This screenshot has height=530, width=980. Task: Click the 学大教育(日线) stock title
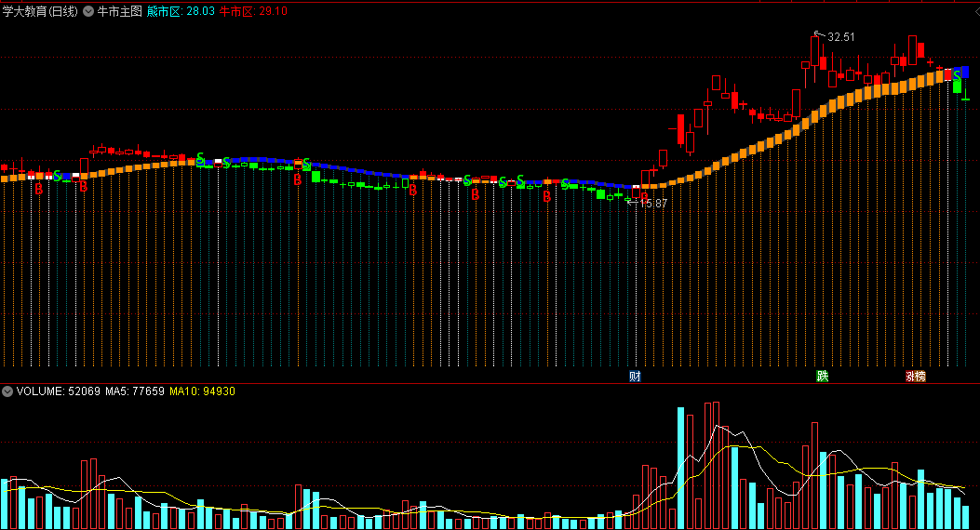pyautogui.click(x=40, y=11)
